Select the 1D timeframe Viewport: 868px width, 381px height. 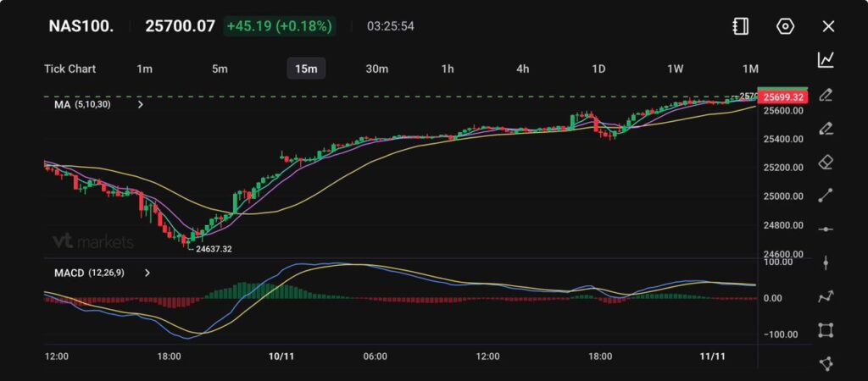coord(598,69)
